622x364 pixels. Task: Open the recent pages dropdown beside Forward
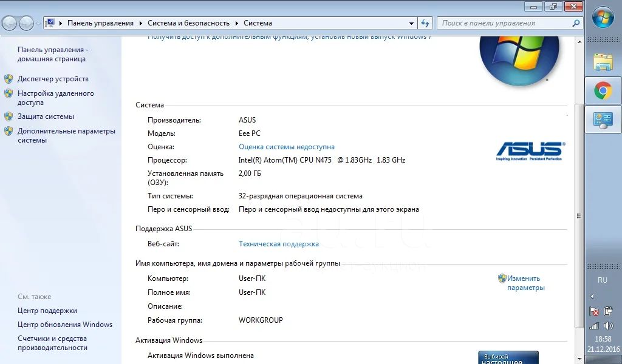coord(38,24)
